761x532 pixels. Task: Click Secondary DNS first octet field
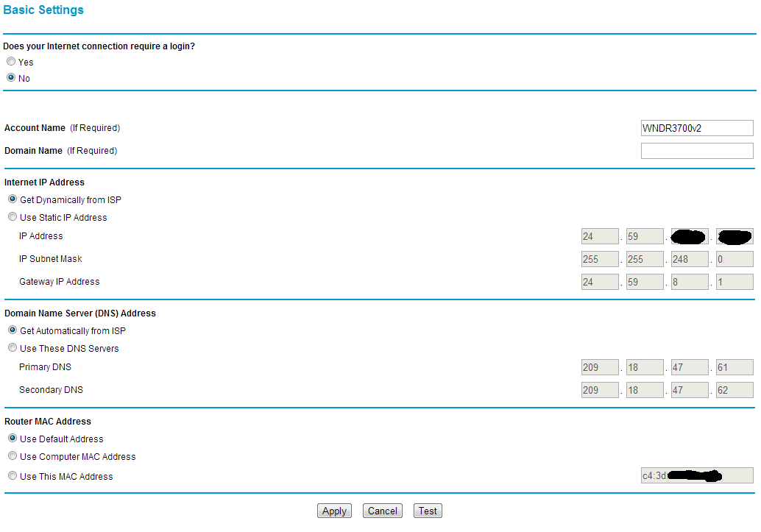point(599,390)
